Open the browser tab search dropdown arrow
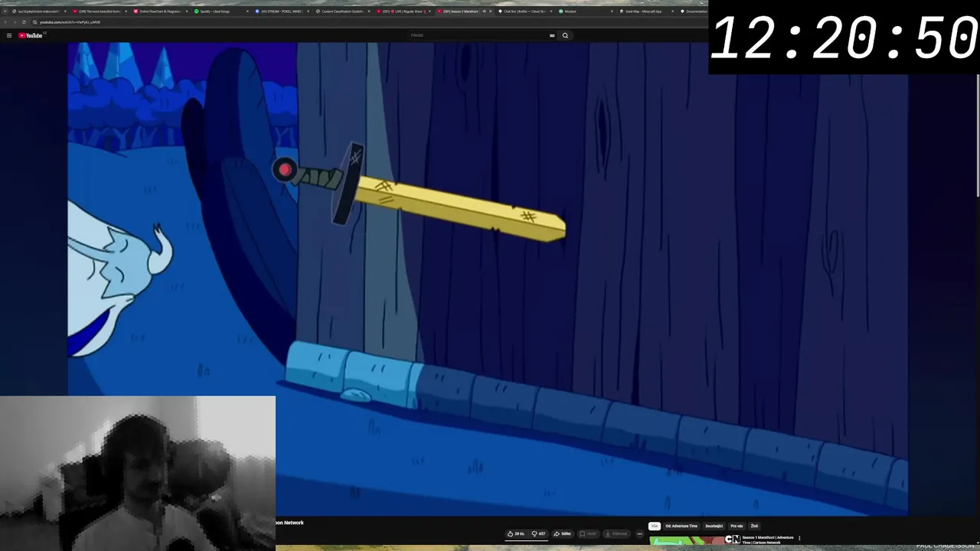This screenshot has width=980, height=551. tap(5, 11)
